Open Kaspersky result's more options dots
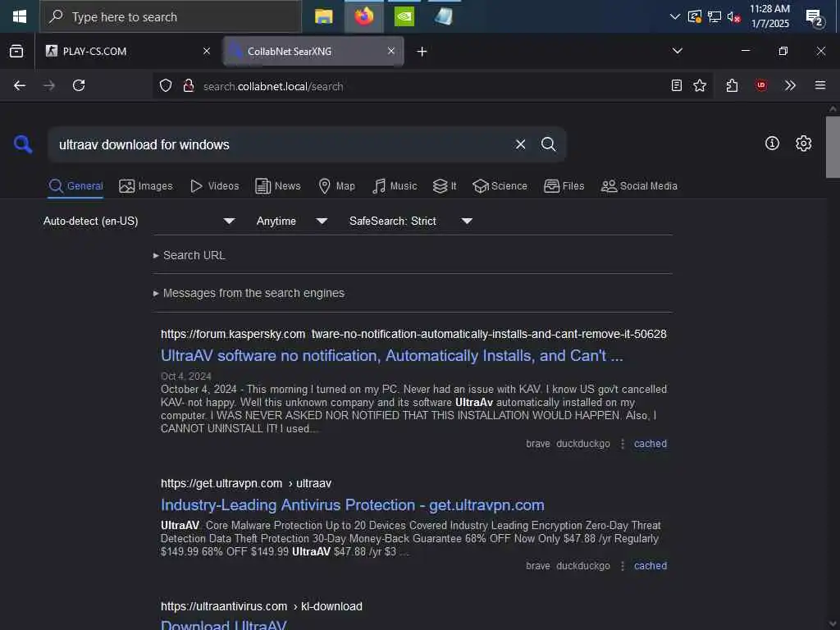Screen dimensions: 840x630 click(623, 444)
